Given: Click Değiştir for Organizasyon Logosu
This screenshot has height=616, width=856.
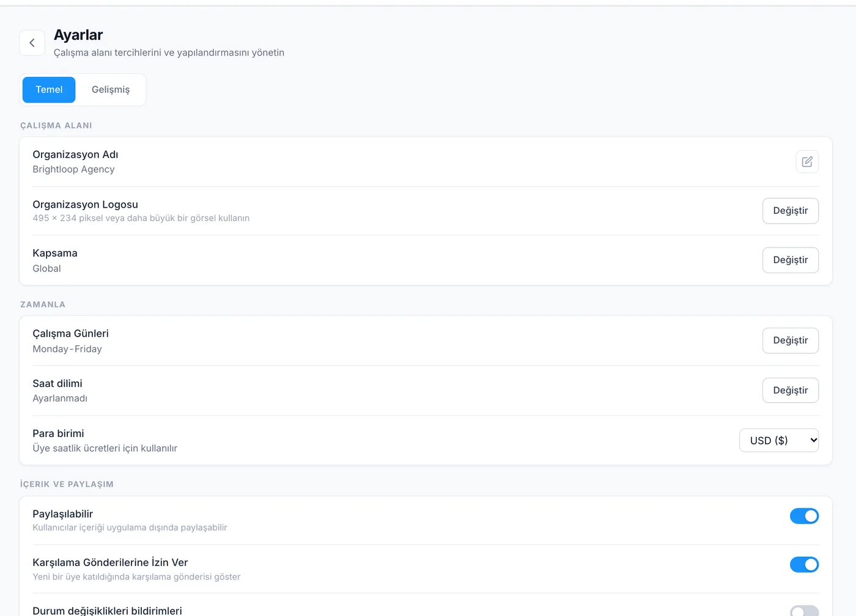Looking at the screenshot, I should 790,211.
